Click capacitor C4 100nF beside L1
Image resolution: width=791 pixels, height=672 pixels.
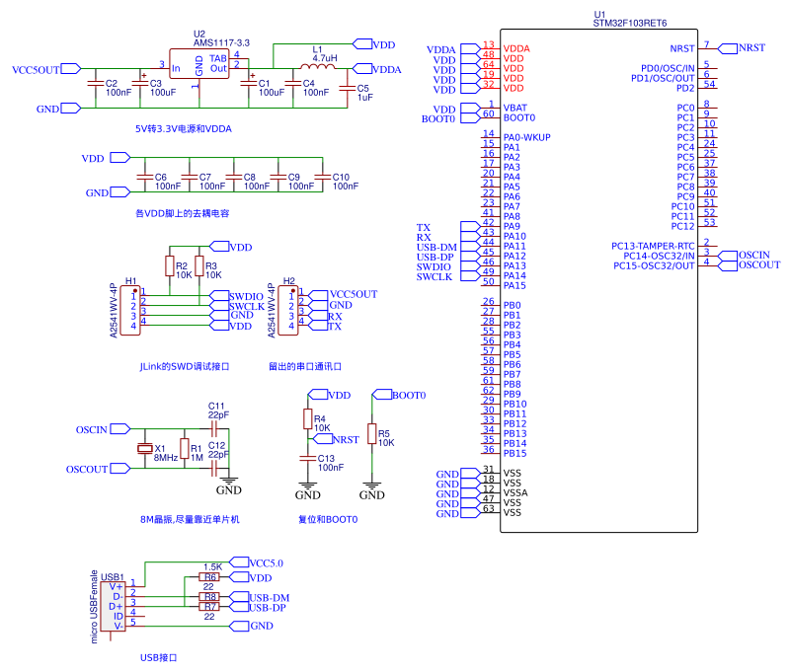[293, 83]
